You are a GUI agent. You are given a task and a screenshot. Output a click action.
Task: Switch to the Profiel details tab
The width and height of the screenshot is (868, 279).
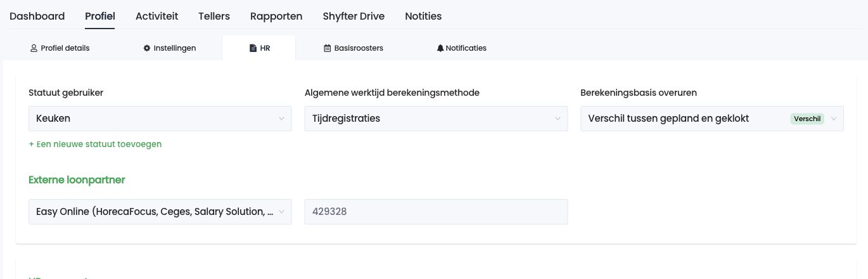pos(60,48)
